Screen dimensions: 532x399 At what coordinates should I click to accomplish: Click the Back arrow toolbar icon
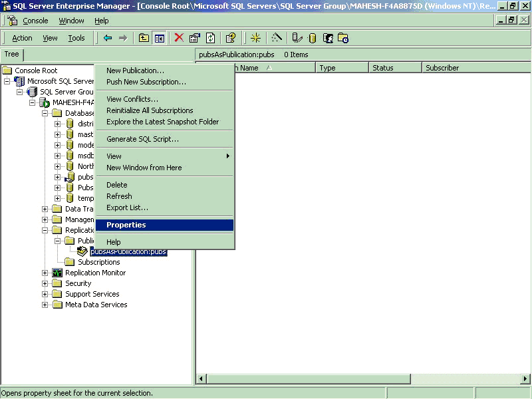pyautogui.click(x=108, y=38)
